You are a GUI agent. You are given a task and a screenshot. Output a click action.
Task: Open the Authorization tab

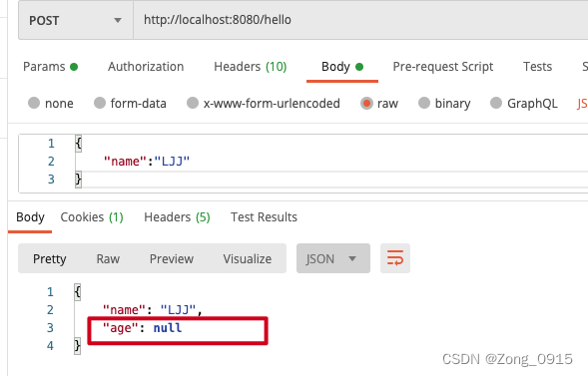coord(146,67)
